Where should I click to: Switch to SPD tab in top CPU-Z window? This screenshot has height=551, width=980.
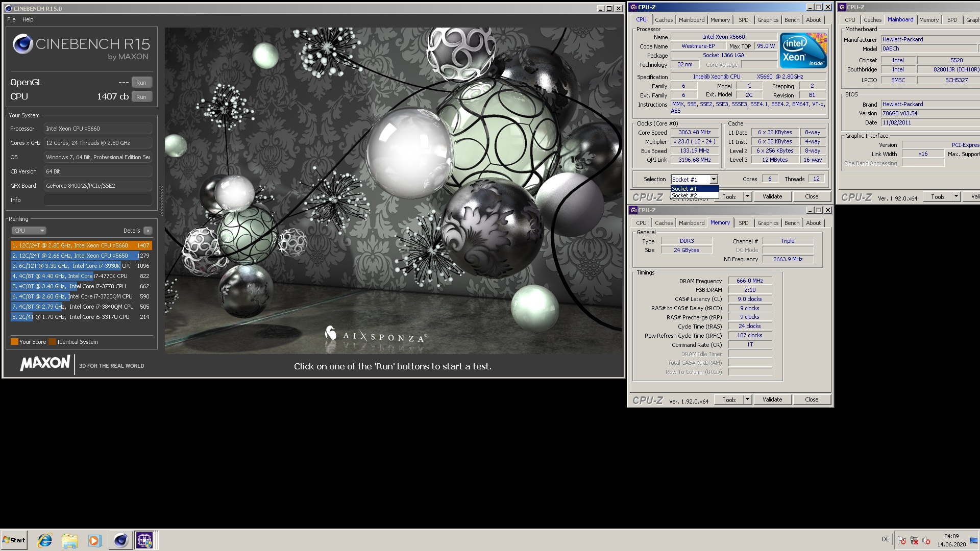(x=743, y=20)
